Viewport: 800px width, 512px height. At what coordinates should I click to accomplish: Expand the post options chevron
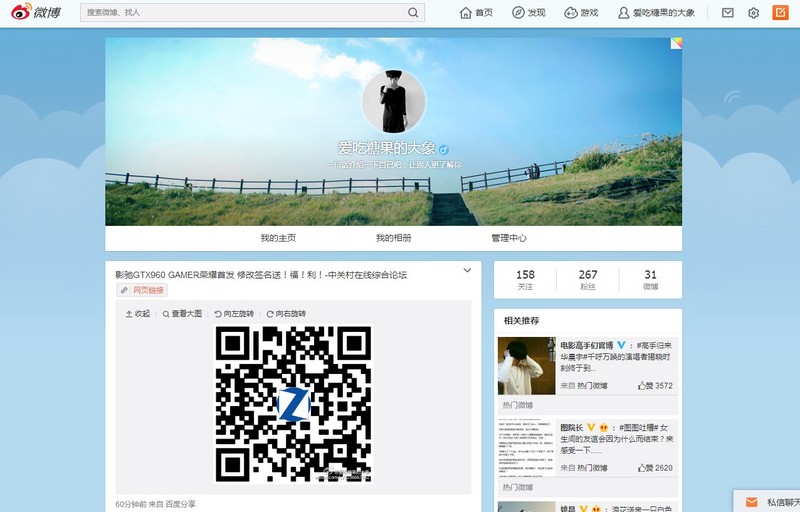[x=467, y=271]
